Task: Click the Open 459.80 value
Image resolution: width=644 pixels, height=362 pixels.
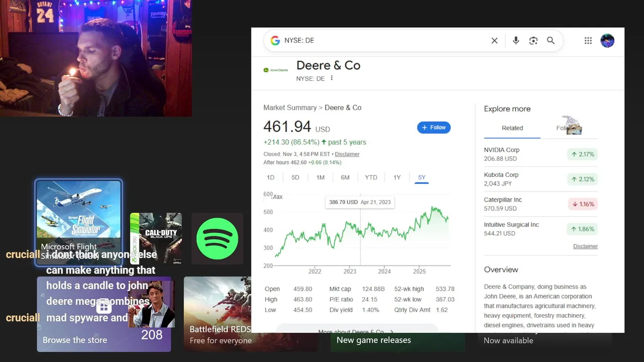Action: pyautogui.click(x=302, y=289)
